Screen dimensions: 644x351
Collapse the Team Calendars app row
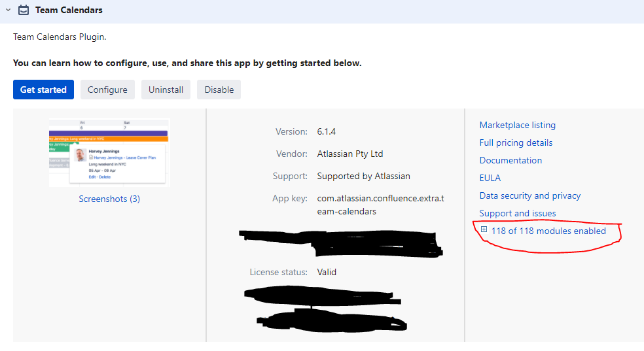[9, 10]
